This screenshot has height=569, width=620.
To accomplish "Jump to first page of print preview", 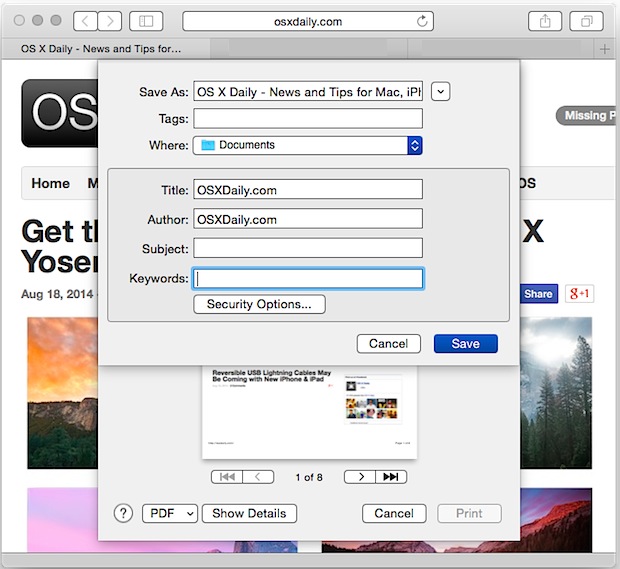I will coord(227,477).
